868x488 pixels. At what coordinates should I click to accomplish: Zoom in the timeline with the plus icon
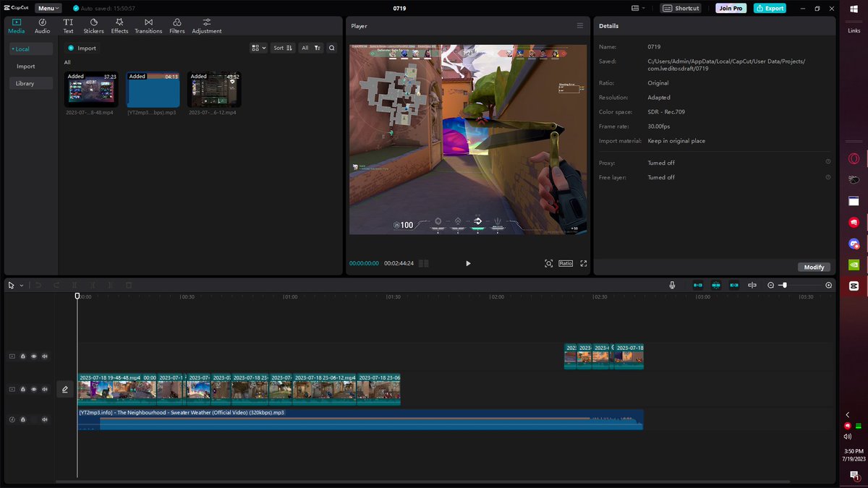(x=828, y=286)
